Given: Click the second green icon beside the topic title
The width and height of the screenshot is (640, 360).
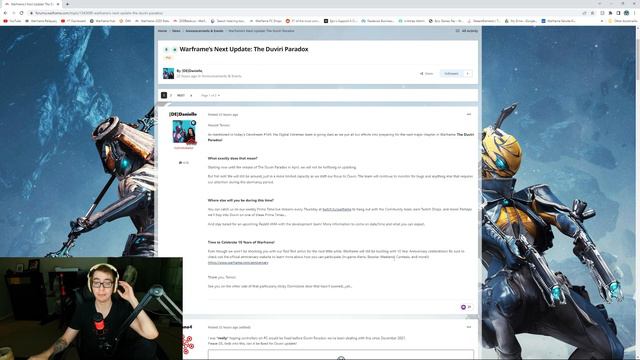Looking at the screenshot, I should click(x=174, y=49).
